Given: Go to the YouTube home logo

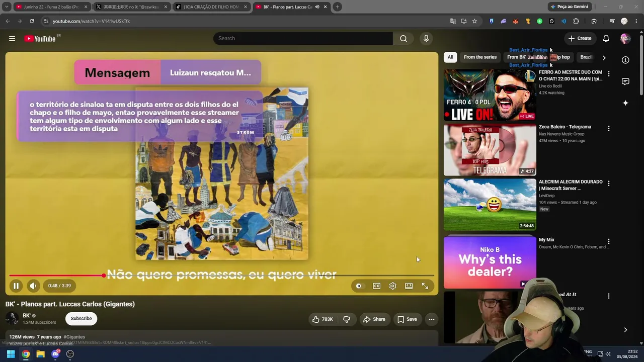Looking at the screenshot, I should [x=40, y=39].
